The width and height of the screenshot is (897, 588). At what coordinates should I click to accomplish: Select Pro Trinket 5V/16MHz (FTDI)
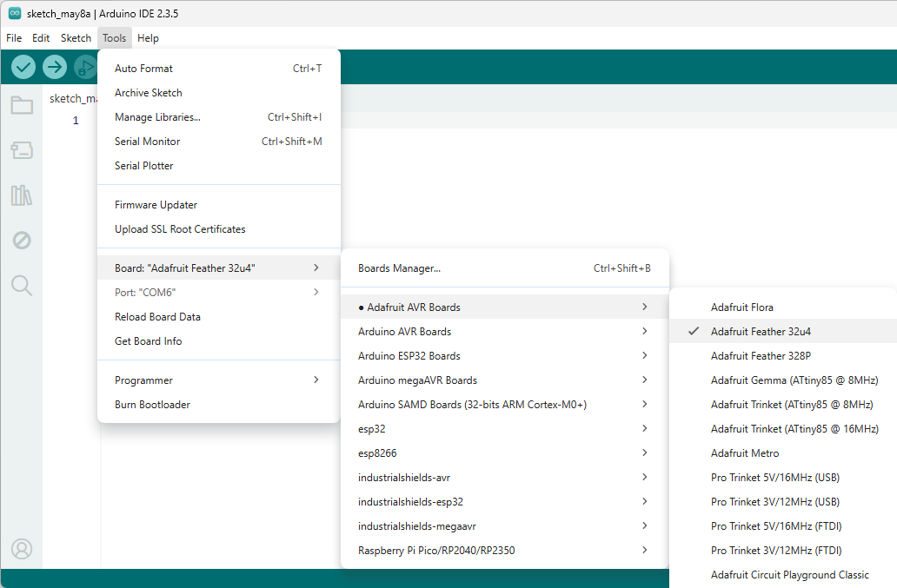tap(783, 526)
